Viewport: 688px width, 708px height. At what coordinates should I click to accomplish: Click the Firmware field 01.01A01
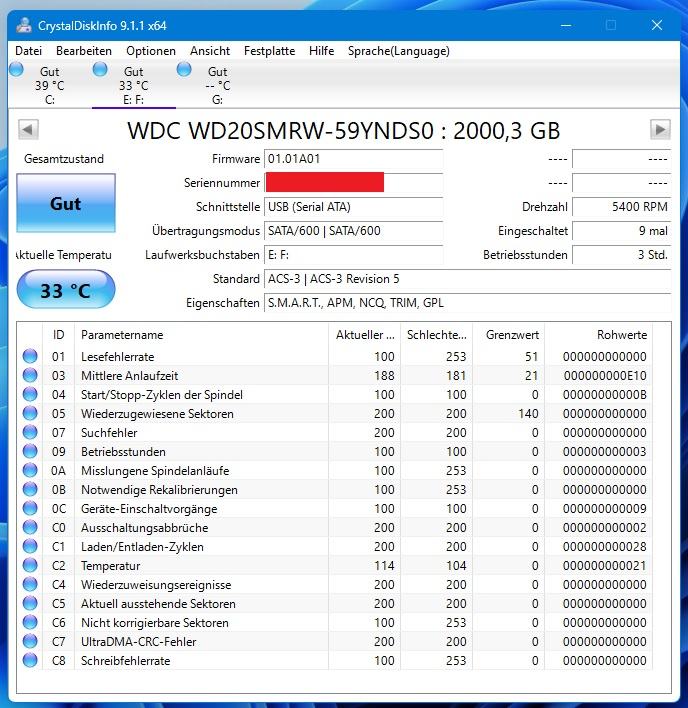[353, 159]
